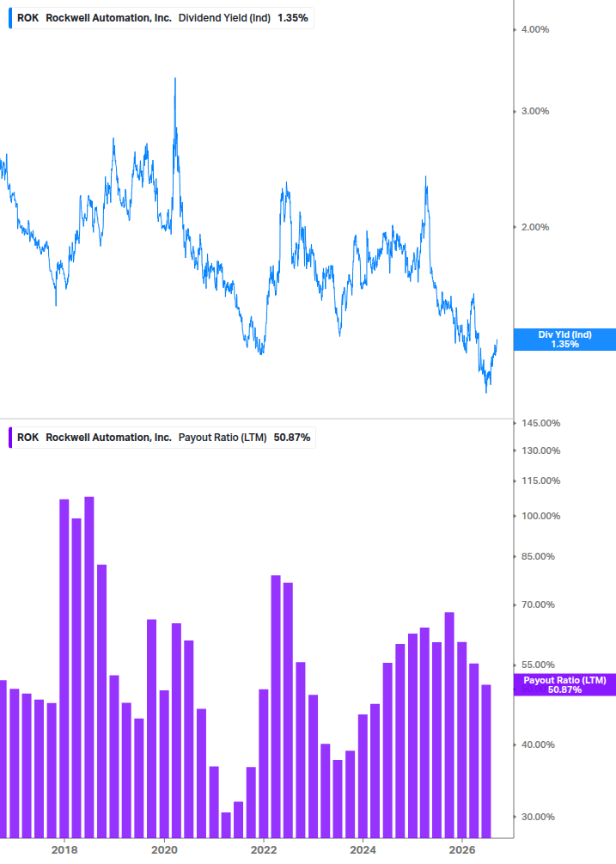Click the Payout Ratio 50.87% value in legend
The image size is (616, 864).
(292, 438)
